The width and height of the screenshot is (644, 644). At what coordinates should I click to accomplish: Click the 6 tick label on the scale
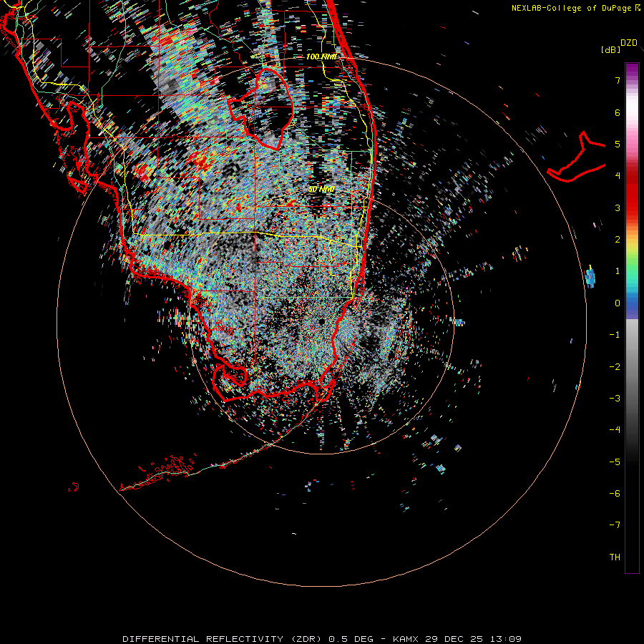pyautogui.click(x=618, y=112)
